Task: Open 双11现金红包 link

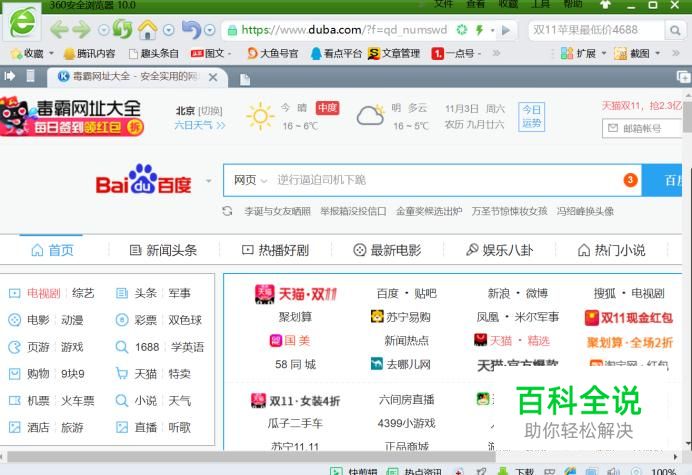Action: [628, 318]
